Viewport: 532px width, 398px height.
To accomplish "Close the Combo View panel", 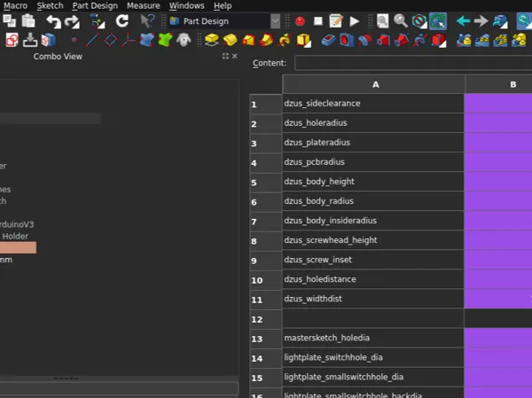I will pos(234,56).
